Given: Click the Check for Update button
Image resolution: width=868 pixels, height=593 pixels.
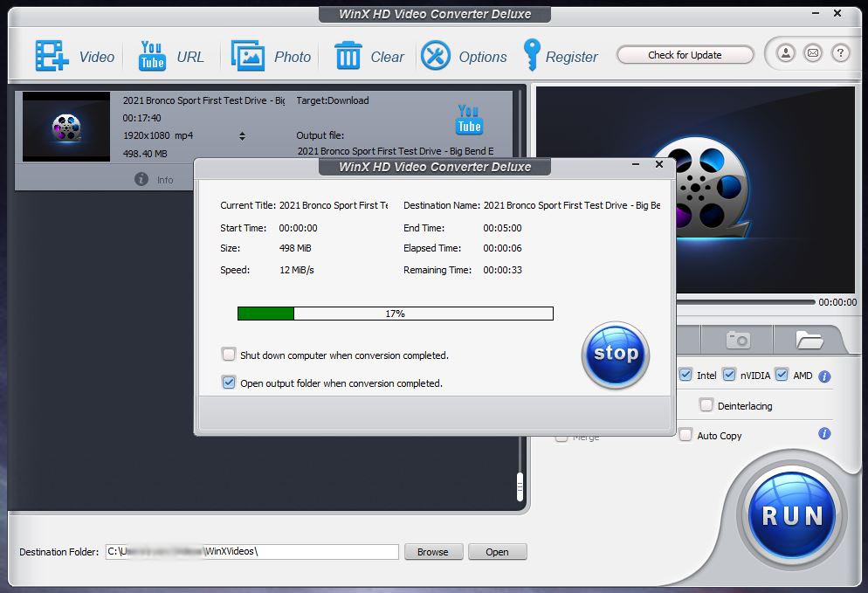Looking at the screenshot, I should coord(685,55).
